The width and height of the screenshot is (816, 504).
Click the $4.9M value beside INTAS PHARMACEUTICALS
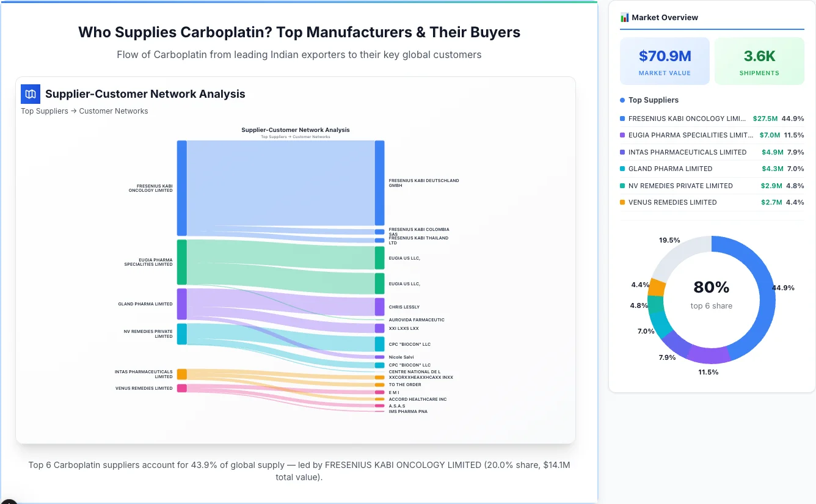772,152
